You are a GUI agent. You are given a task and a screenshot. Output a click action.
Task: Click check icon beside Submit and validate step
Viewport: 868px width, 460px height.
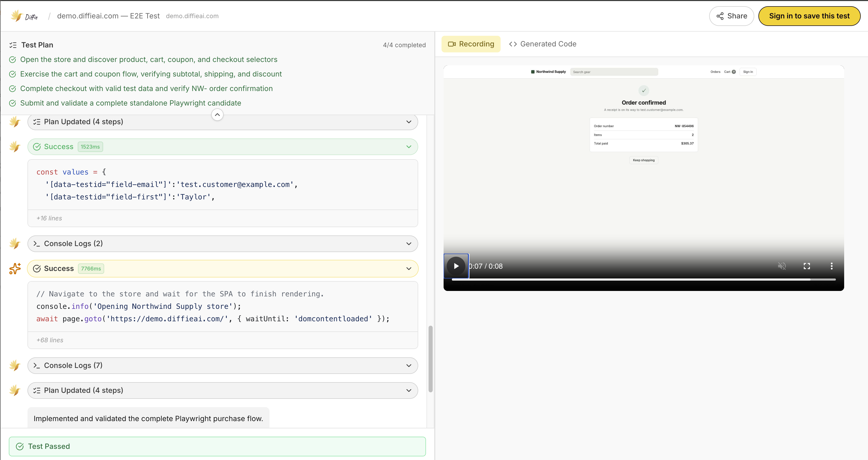coord(12,103)
